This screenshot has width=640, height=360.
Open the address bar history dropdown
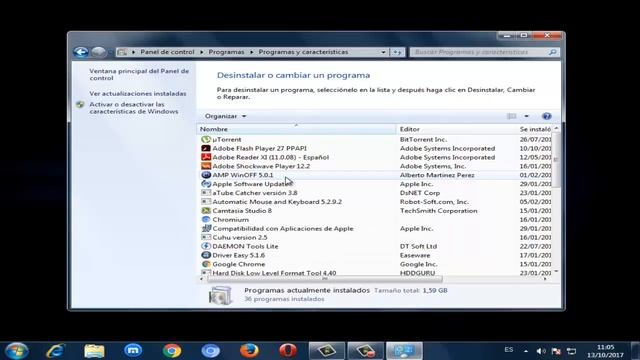tap(383, 52)
